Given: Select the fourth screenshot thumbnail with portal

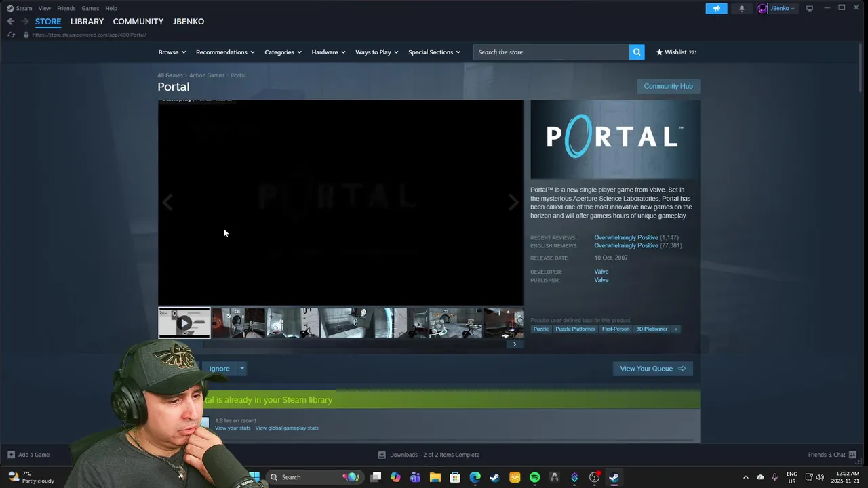Looking at the screenshot, I should (x=401, y=323).
